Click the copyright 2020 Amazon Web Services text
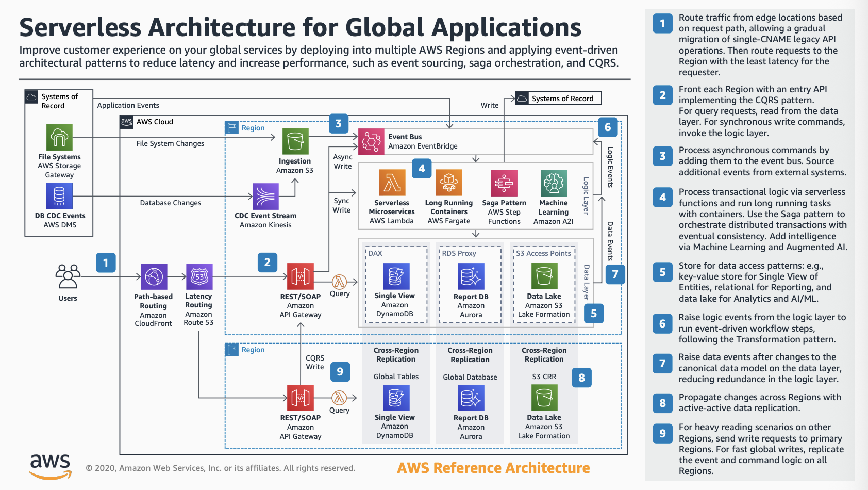The height and width of the screenshot is (490, 868). tap(221, 468)
